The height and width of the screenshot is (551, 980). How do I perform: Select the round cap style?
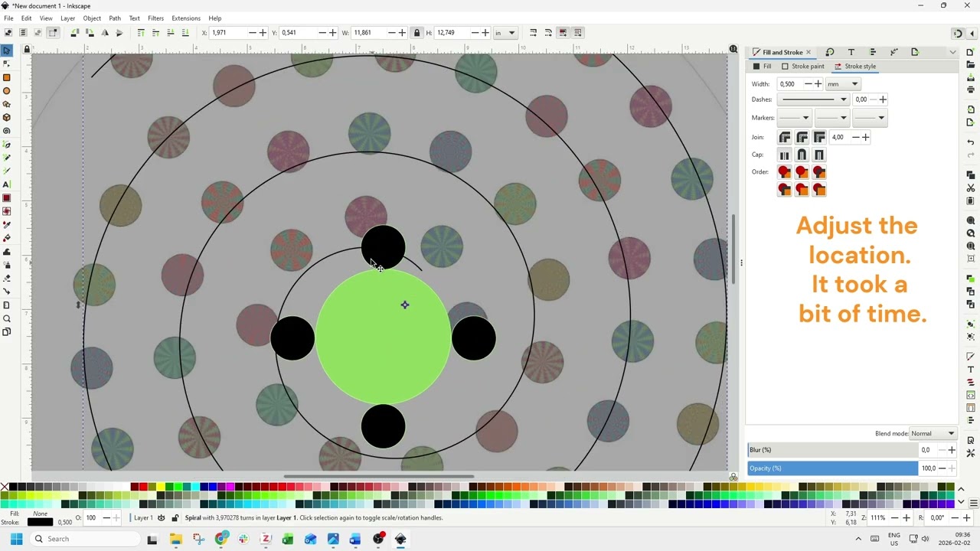point(802,155)
